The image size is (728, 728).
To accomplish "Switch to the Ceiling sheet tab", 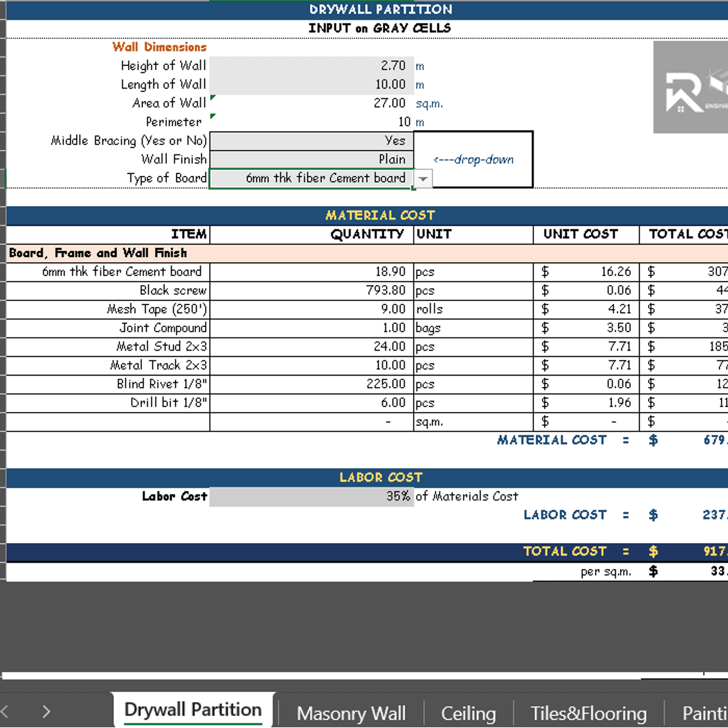I will (x=468, y=713).
